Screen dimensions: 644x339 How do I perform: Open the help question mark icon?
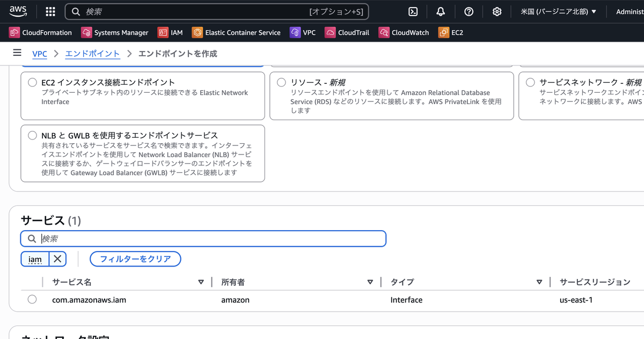pos(469,11)
